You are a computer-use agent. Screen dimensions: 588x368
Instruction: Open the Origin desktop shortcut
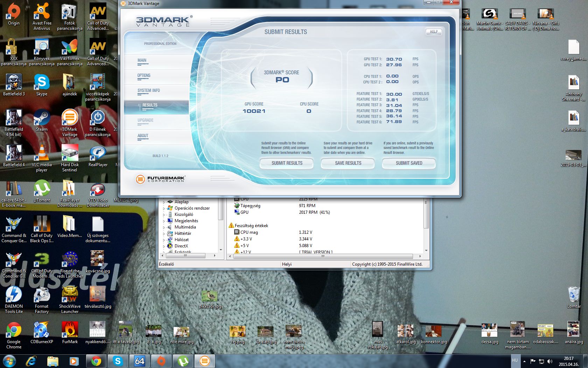click(14, 14)
